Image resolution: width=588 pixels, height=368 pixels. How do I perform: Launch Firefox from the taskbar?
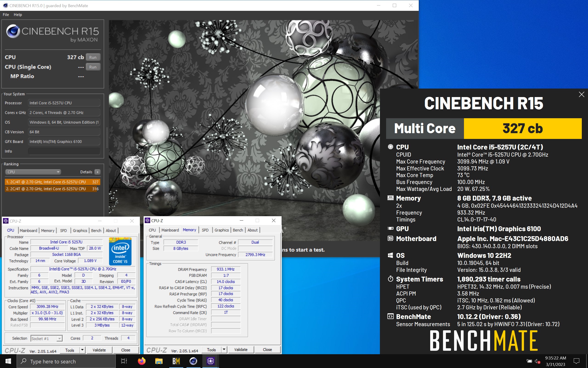click(x=142, y=361)
